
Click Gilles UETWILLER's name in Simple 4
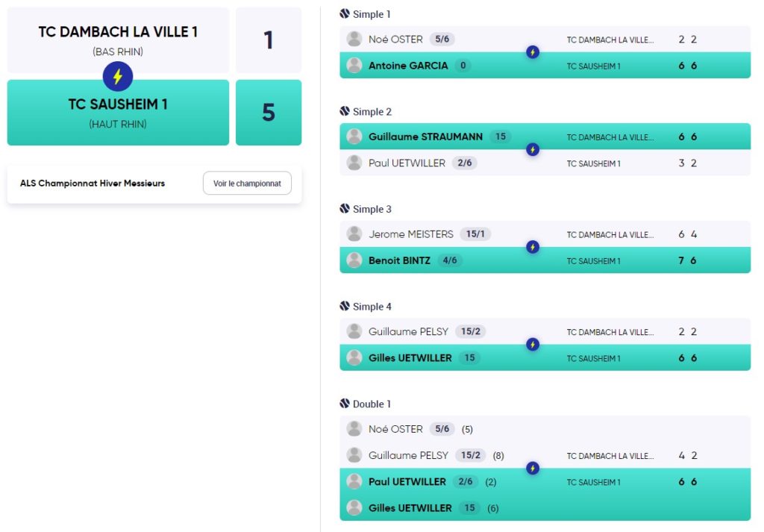410,357
